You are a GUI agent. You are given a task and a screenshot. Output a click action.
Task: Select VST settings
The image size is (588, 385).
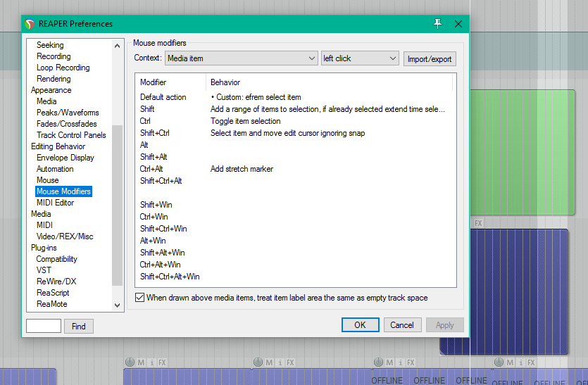pyautogui.click(x=44, y=270)
